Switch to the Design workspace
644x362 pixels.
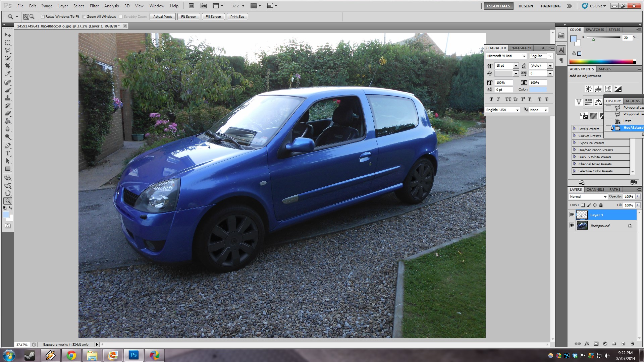[526, 6]
